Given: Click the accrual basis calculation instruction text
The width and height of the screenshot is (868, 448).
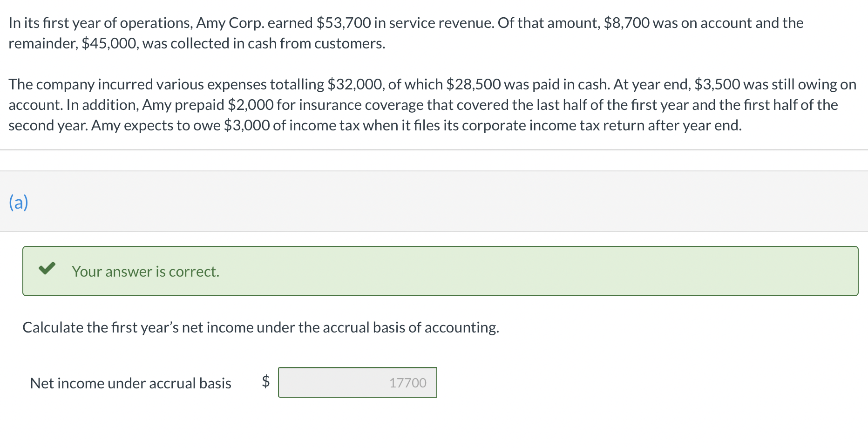Looking at the screenshot, I should pos(261,327).
